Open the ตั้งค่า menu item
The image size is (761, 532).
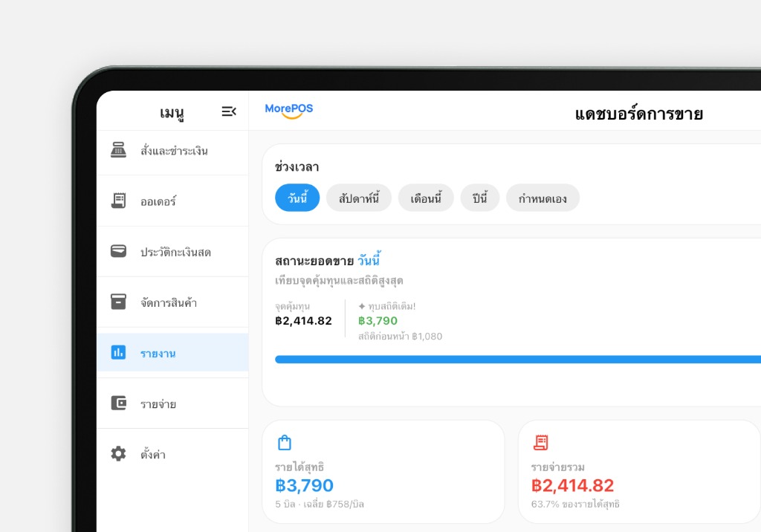point(172,453)
